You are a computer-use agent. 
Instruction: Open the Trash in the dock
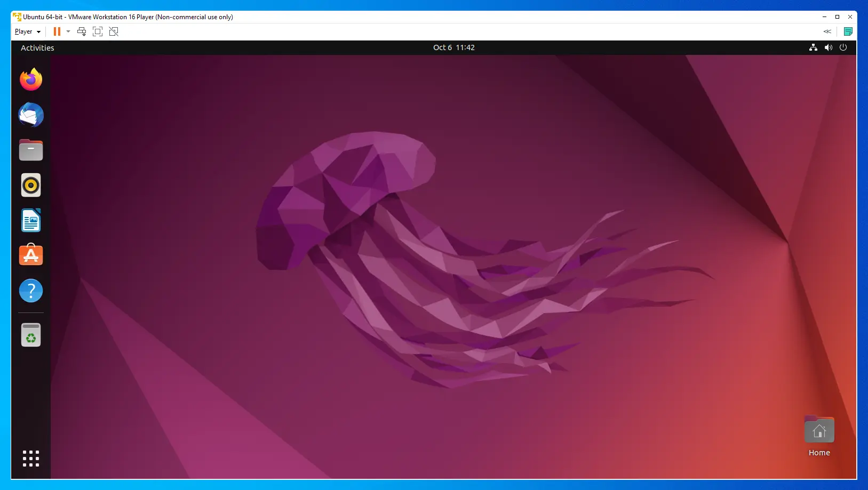[x=31, y=335]
